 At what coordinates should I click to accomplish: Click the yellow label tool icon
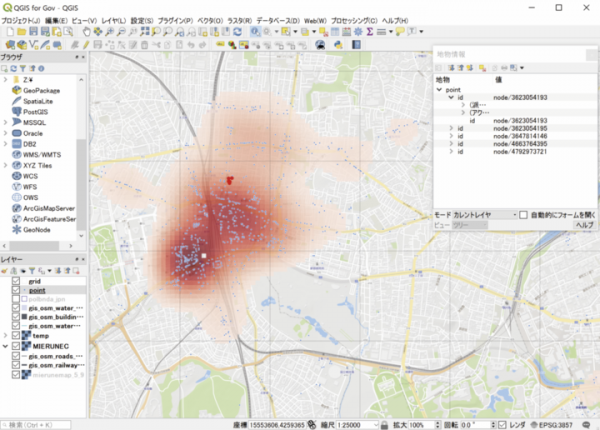220,45
